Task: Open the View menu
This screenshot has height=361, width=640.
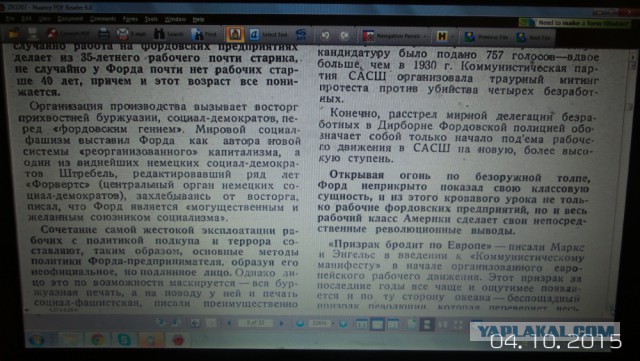Action: pos(44,18)
